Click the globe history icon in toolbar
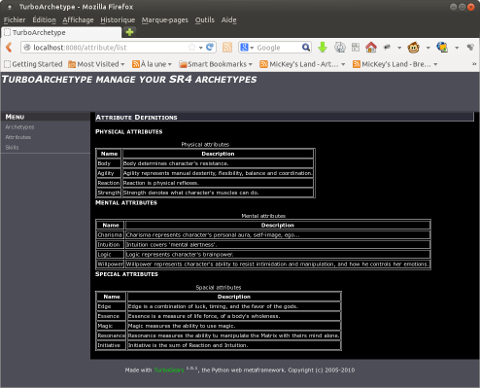Screen dimensions: 480x388 tap(340, 47)
